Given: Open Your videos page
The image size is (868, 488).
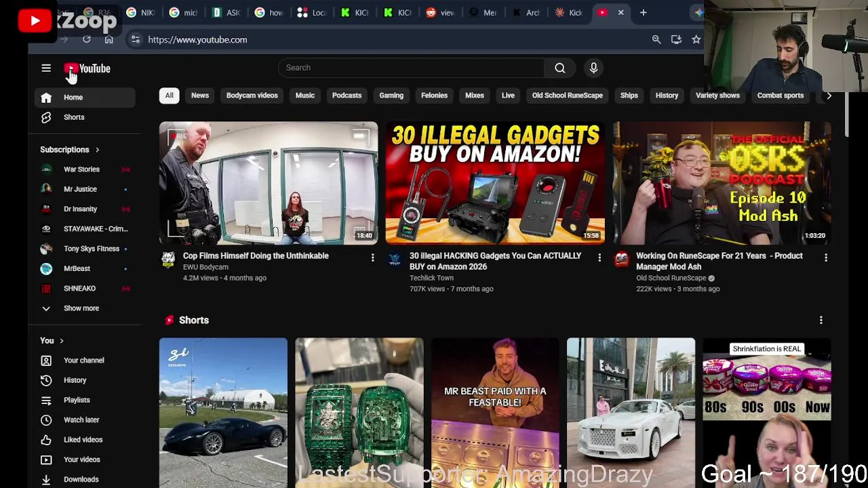Looking at the screenshot, I should click(85, 460).
